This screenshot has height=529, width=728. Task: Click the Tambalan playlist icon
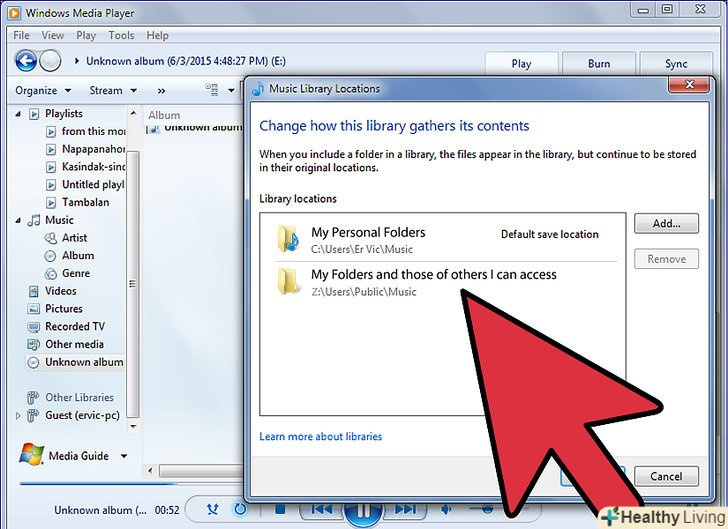click(x=51, y=203)
